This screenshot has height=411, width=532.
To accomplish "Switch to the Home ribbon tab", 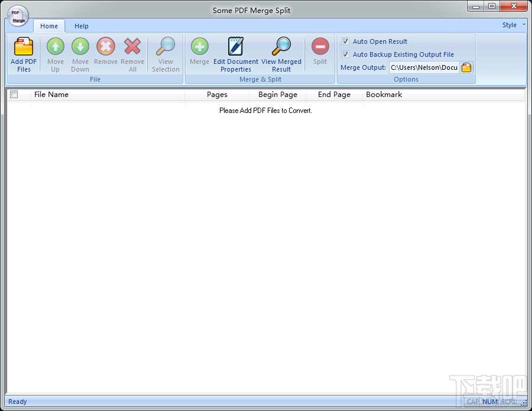I will [49, 26].
